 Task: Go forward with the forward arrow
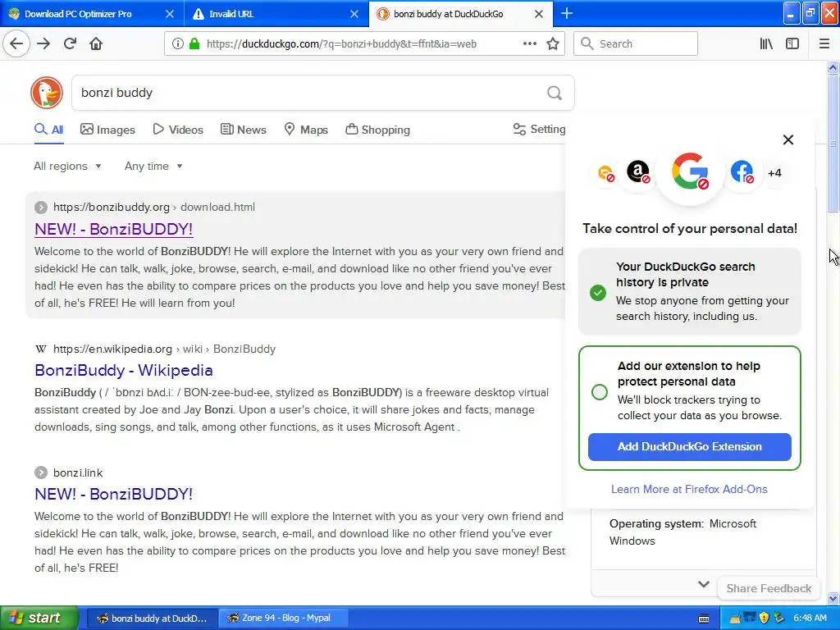(x=44, y=43)
